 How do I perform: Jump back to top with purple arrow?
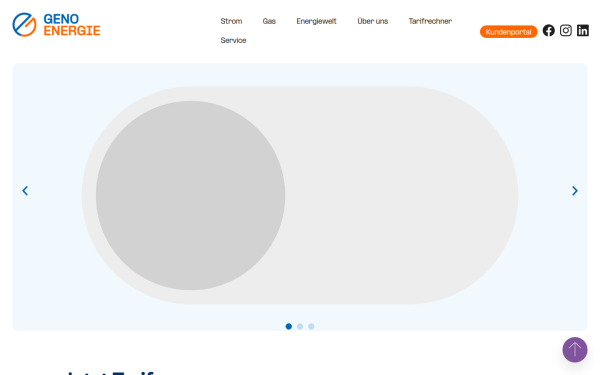(x=575, y=349)
